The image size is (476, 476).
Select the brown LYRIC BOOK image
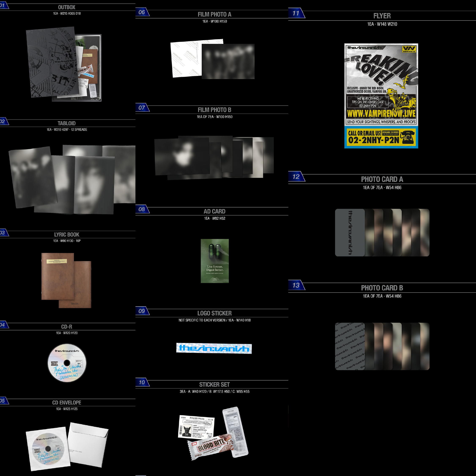point(66,280)
